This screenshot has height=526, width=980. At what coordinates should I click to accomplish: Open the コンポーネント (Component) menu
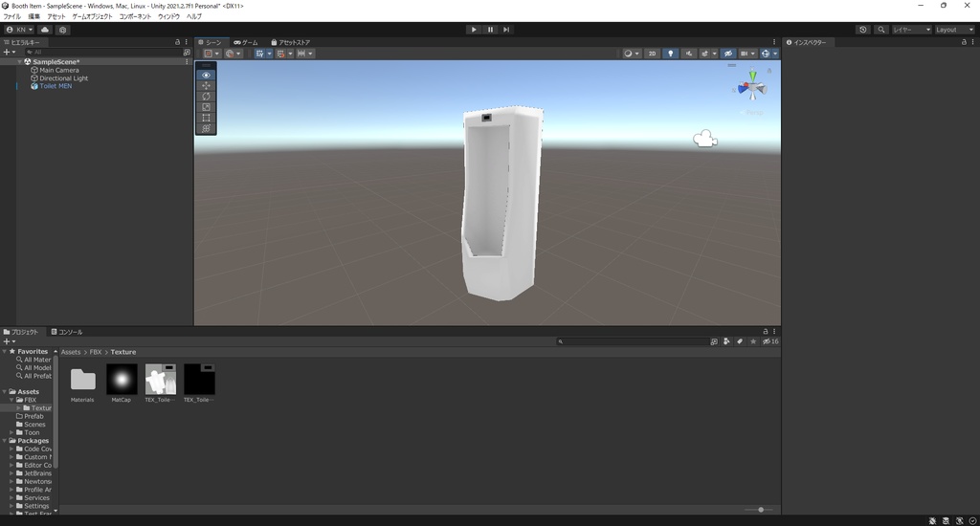tap(135, 17)
